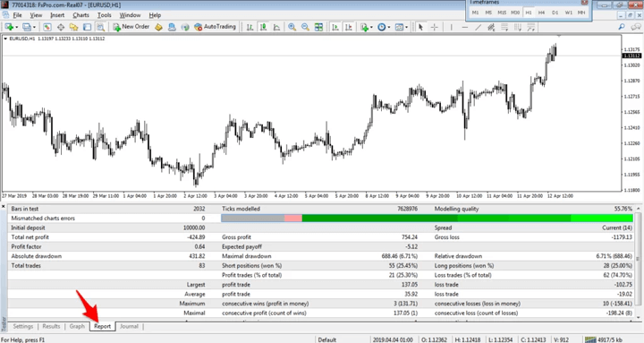644x343 pixels.
Task: Switch timeframe to M15
Action: coord(502,13)
